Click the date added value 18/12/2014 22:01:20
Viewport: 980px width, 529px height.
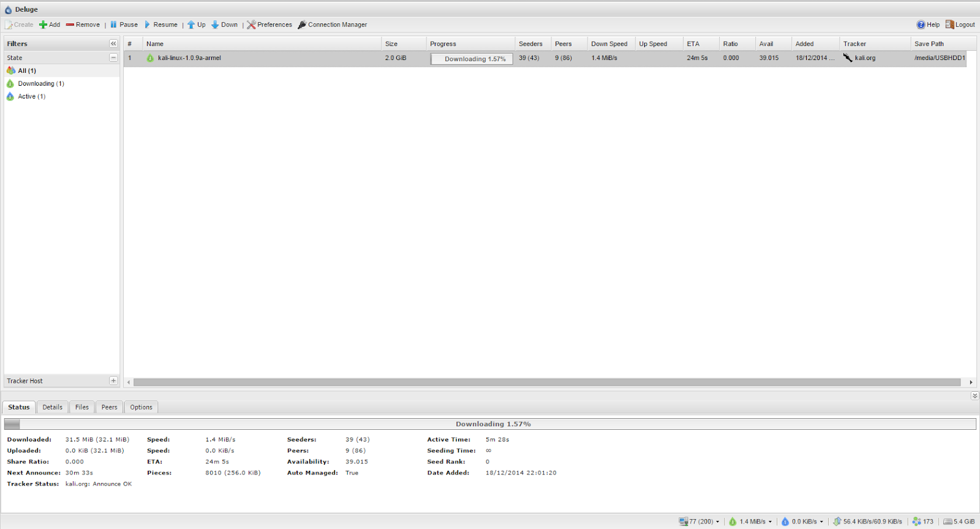(x=521, y=473)
